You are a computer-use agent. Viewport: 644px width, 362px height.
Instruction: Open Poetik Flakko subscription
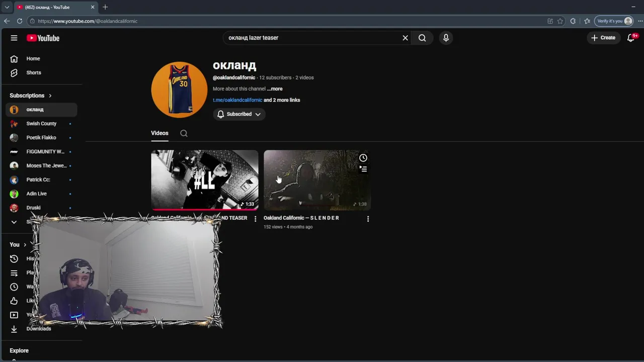pos(42,138)
